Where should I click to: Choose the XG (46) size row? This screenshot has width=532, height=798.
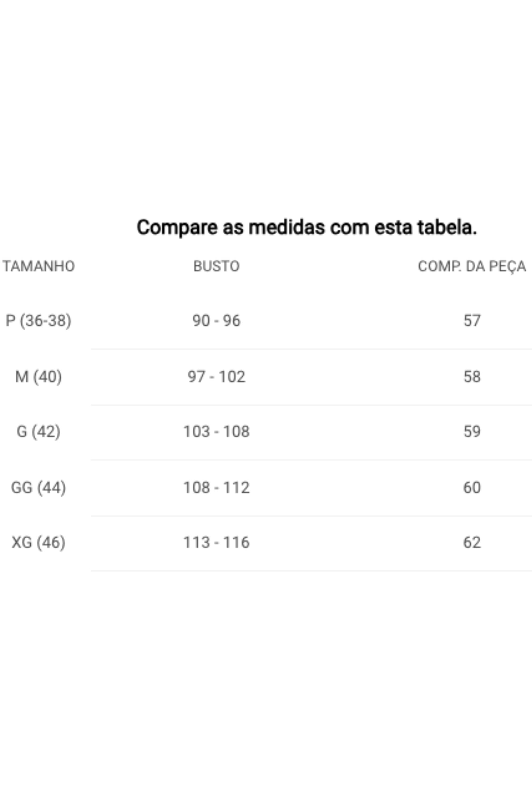click(266, 543)
